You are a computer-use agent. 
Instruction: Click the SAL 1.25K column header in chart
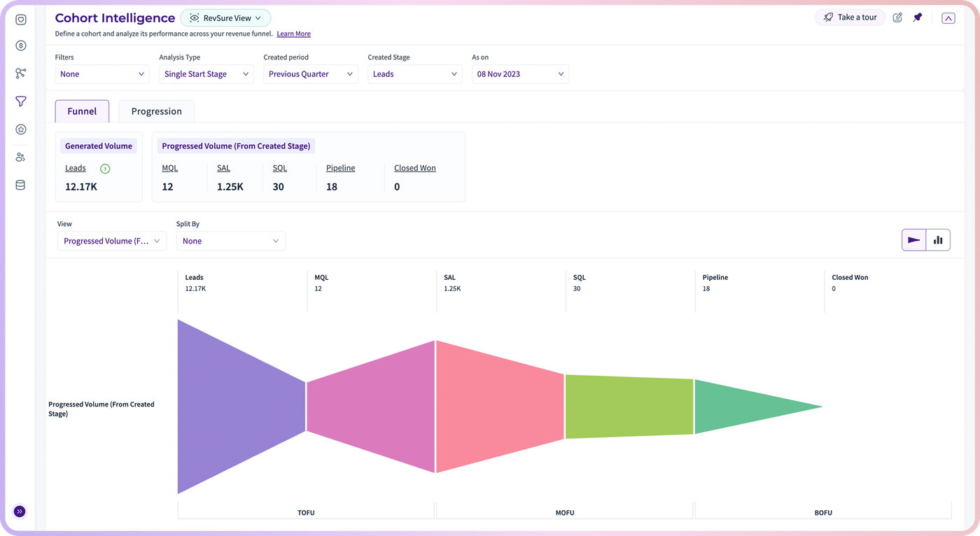[x=453, y=283]
